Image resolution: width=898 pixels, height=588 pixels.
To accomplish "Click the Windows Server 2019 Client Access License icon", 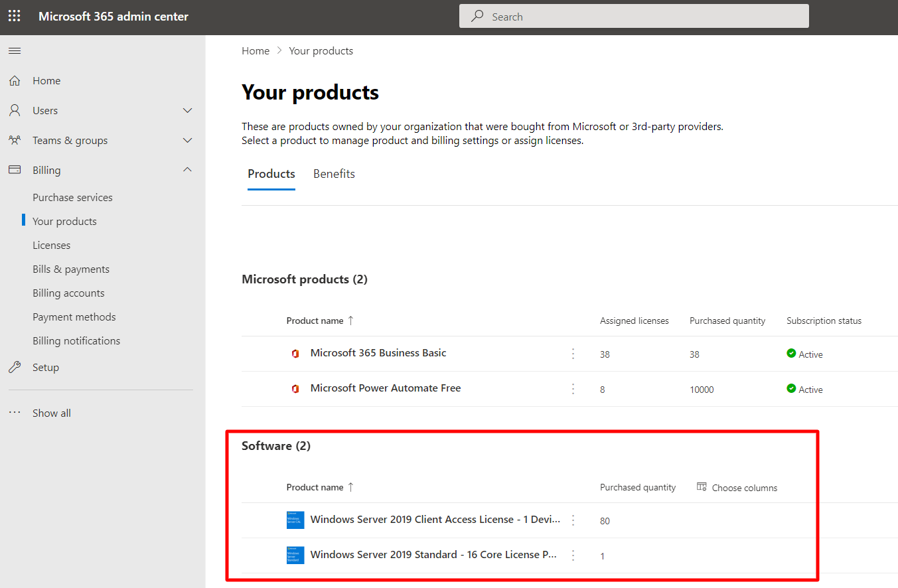I will point(295,520).
